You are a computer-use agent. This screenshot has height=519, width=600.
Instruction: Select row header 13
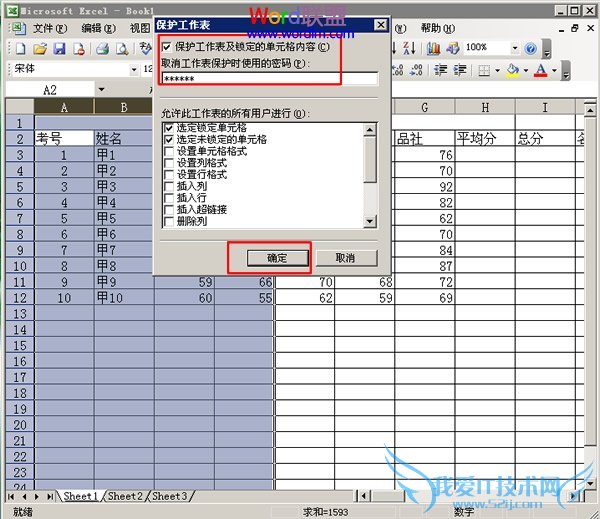tap(20, 314)
